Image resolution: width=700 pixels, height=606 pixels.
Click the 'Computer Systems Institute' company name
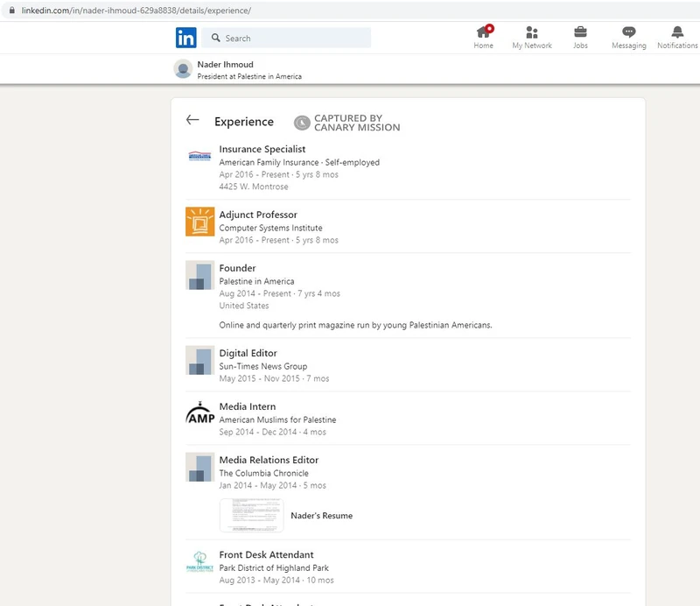270,228
